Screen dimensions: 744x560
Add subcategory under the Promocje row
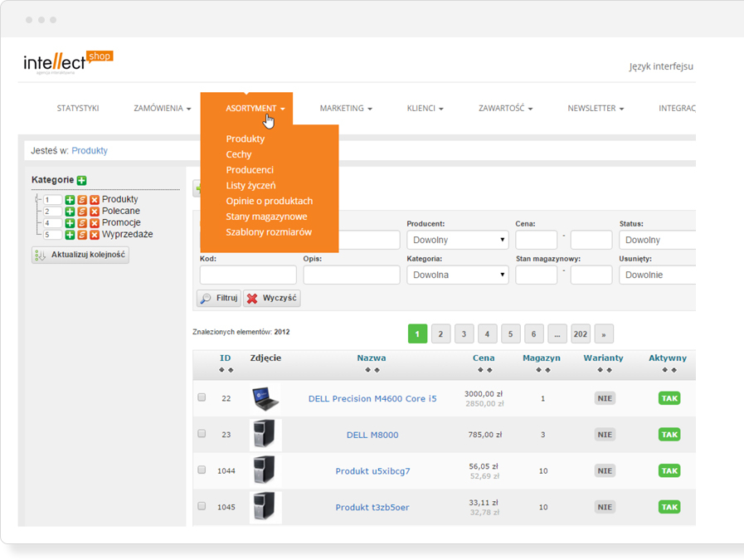pyautogui.click(x=70, y=223)
